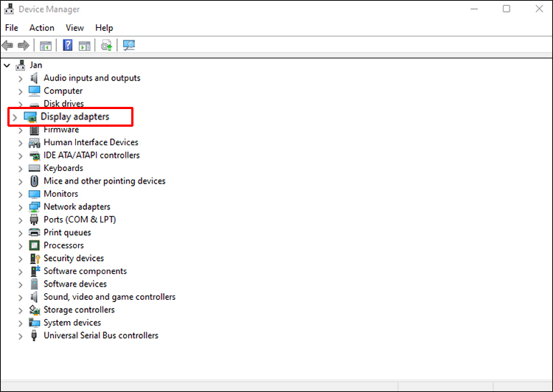Select the Disk drives label
The image size is (553, 392).
tap(64, 104)
